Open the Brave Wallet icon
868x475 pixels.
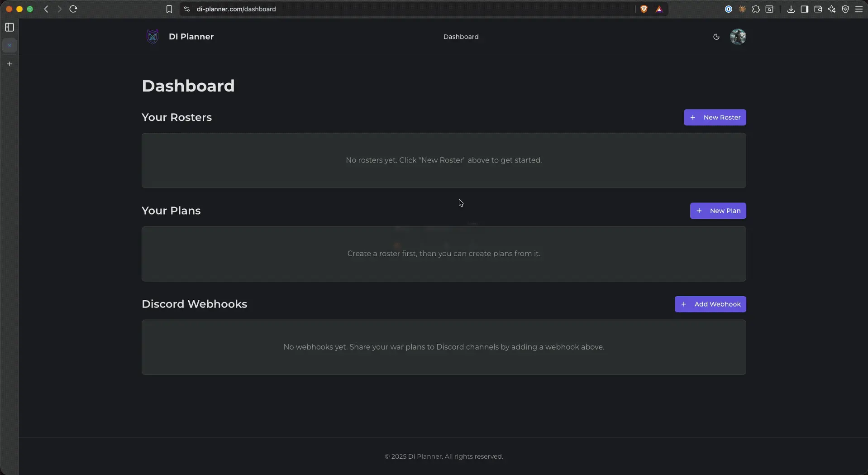[x=818, y=9]
